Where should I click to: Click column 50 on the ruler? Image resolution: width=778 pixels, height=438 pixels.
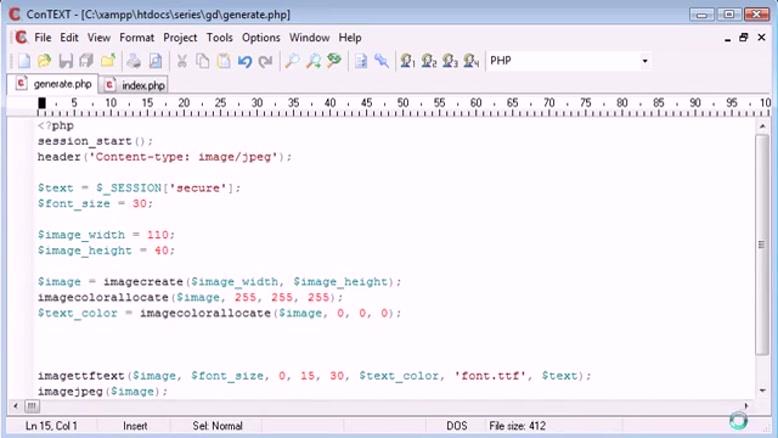click(x=402, y=103)
